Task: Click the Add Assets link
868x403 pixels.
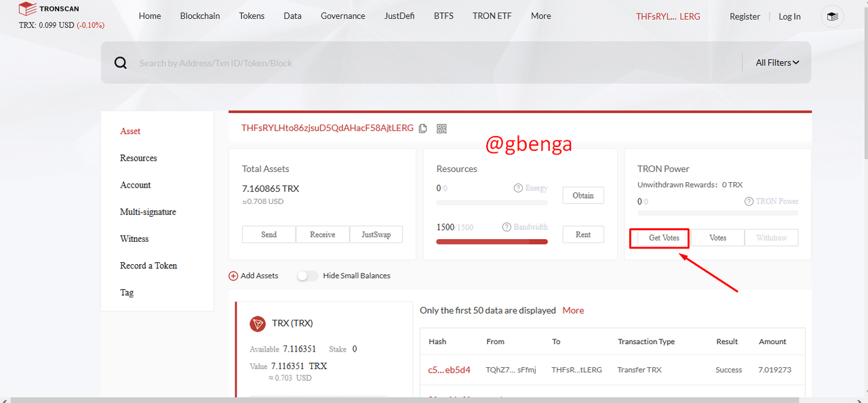Action: pyautogui.click(x=260, y=276)
